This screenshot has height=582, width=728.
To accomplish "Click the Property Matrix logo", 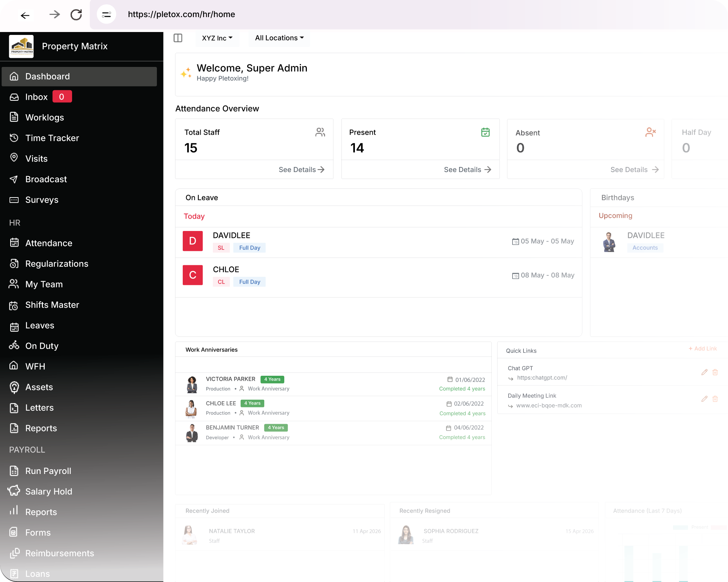I will coord(21,46).
